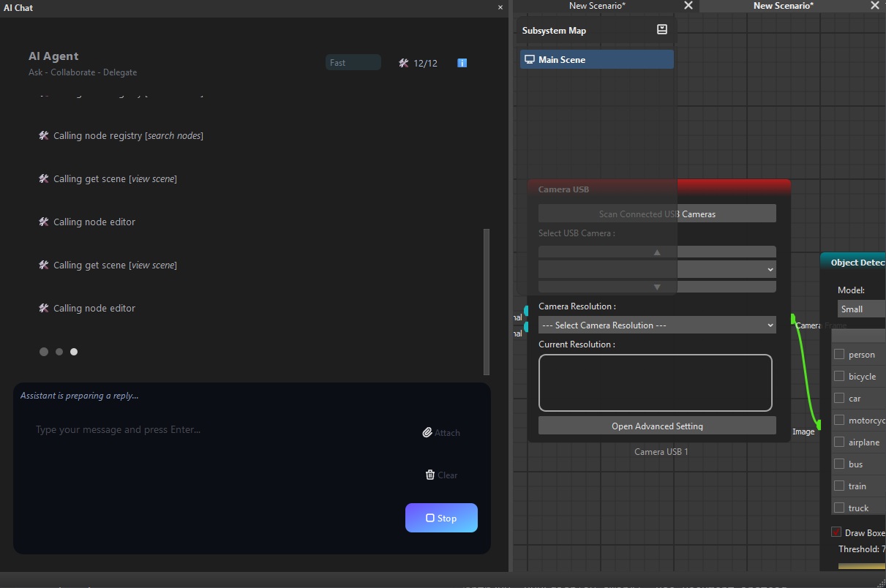
Task: Open the Select Camera Resolution dropdown
Action: pyautogui.click(x=656, y=325)
